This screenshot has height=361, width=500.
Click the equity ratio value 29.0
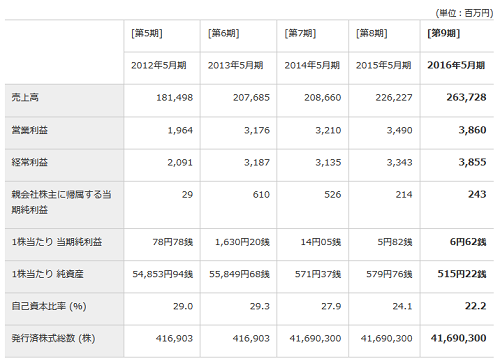coord(183,306)
